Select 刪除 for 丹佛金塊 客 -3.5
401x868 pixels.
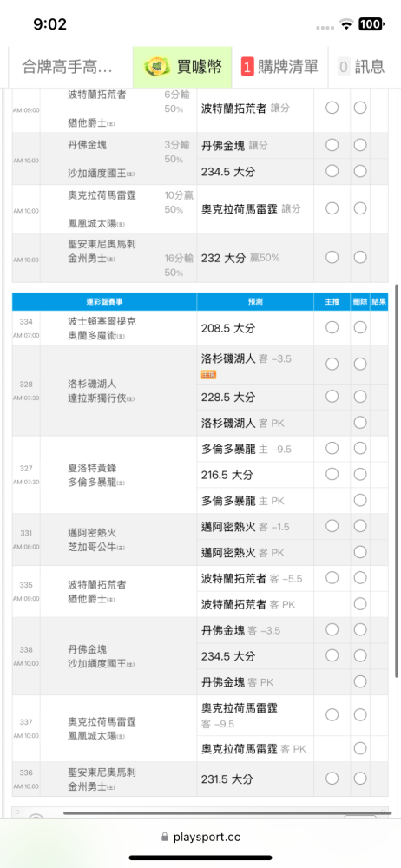pos(360,628)
